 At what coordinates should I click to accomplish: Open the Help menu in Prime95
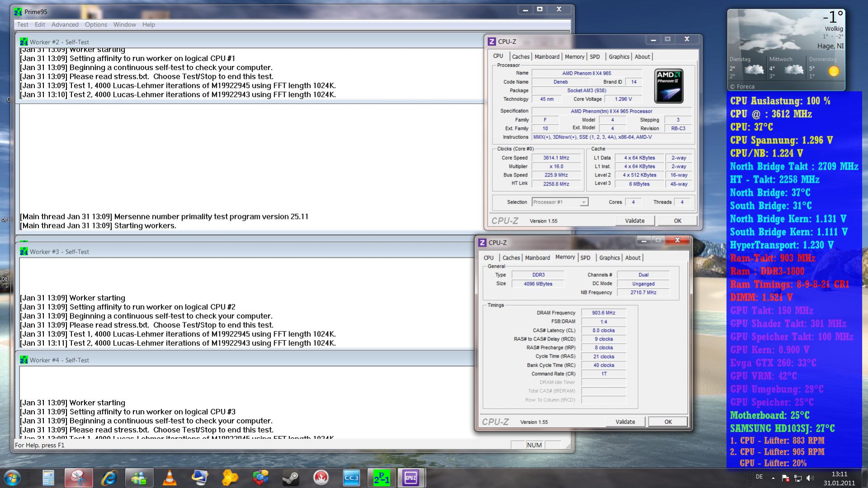148,24
